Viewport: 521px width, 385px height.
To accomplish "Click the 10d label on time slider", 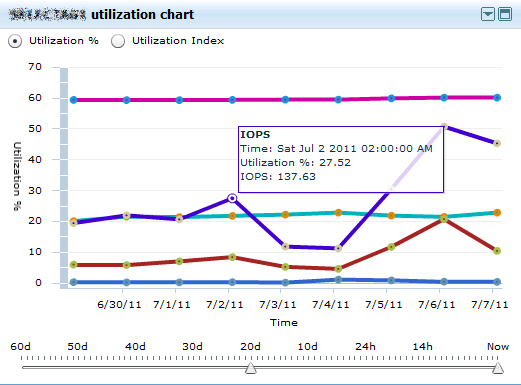I will 307,347.
